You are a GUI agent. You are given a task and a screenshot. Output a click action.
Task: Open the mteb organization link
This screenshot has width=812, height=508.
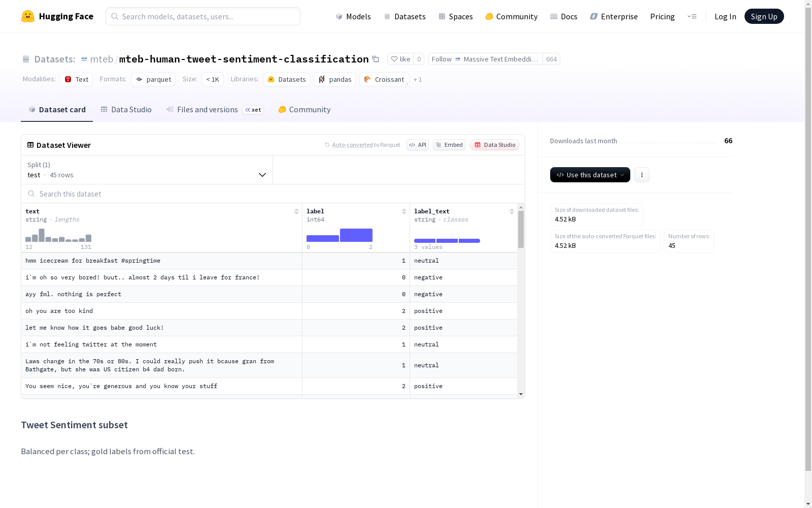pos(101,59)
